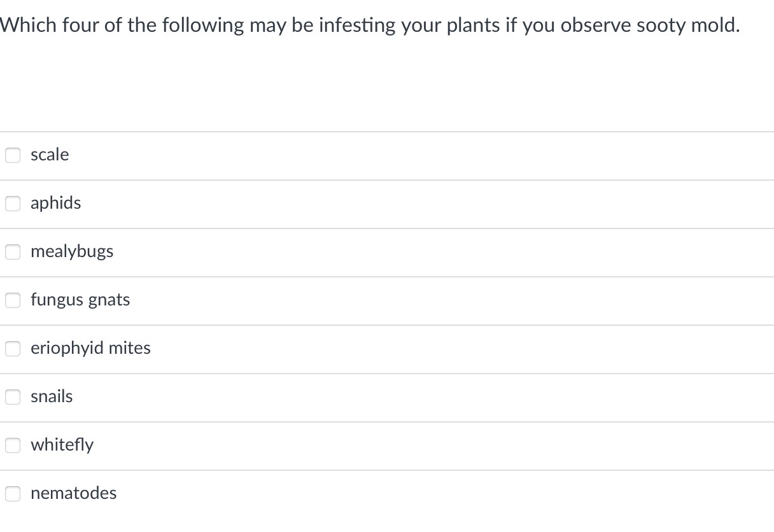Select the fungus gnats checkbox
This screenshot has width=774, height=532.
pos(13,300)
